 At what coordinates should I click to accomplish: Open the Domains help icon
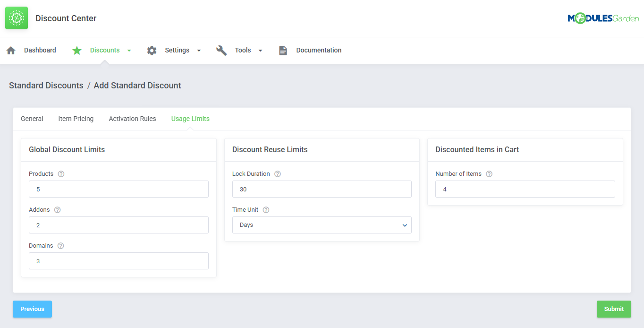(60, 246)
